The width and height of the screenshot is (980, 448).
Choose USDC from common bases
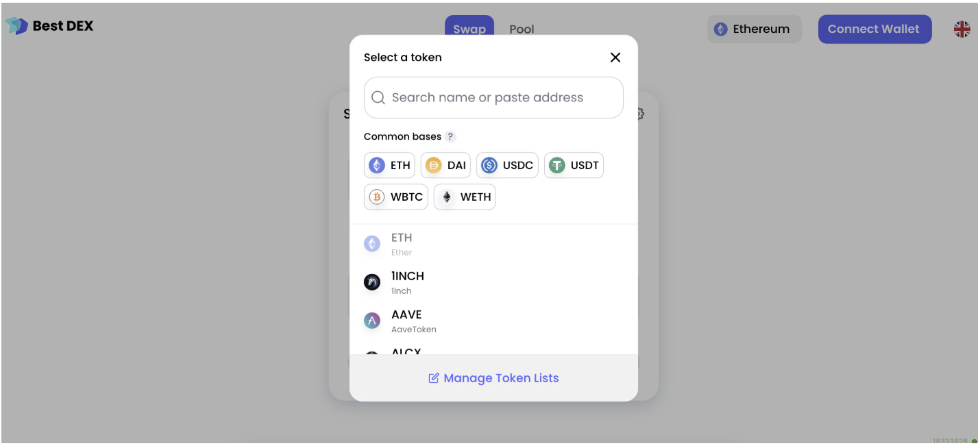[x=507, y=165]
